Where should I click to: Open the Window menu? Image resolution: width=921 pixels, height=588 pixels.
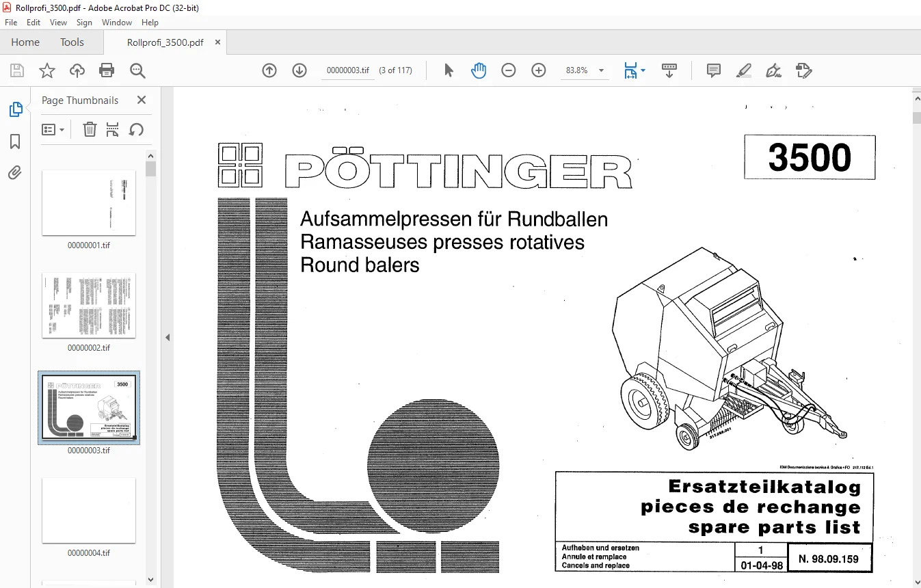117,23
